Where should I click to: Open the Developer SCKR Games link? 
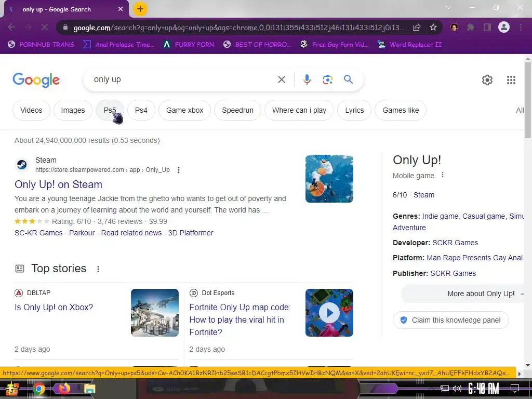click(455, 243)
